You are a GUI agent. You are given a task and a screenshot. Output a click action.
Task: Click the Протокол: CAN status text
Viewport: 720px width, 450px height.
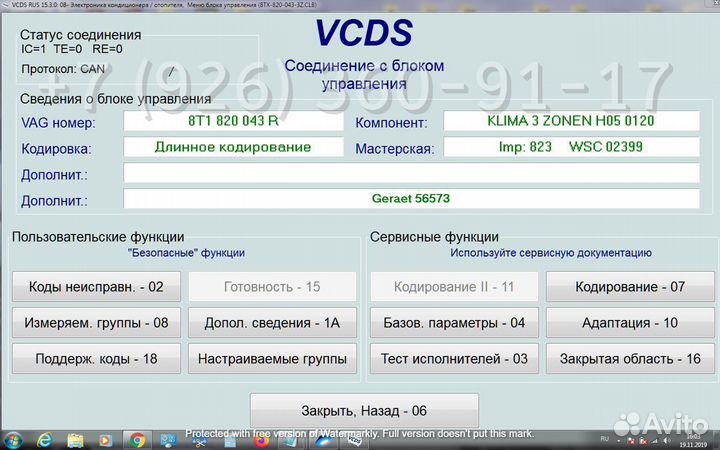click(63, 69)
